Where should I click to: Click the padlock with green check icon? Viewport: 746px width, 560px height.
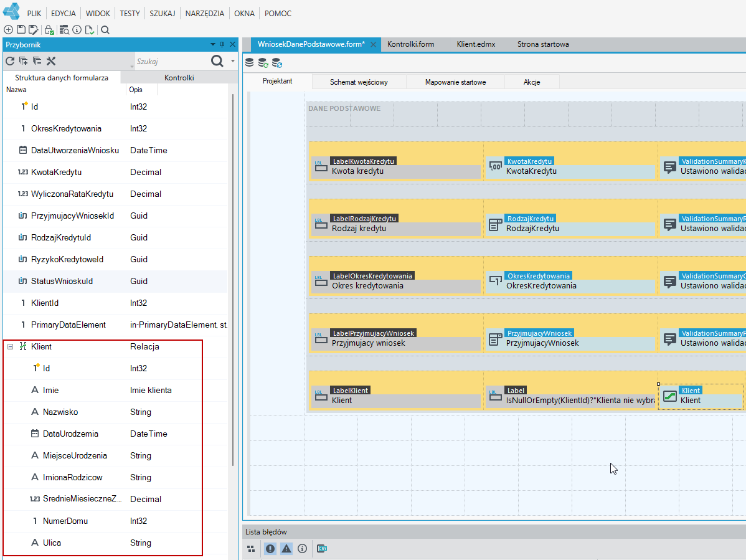[49, 30]
